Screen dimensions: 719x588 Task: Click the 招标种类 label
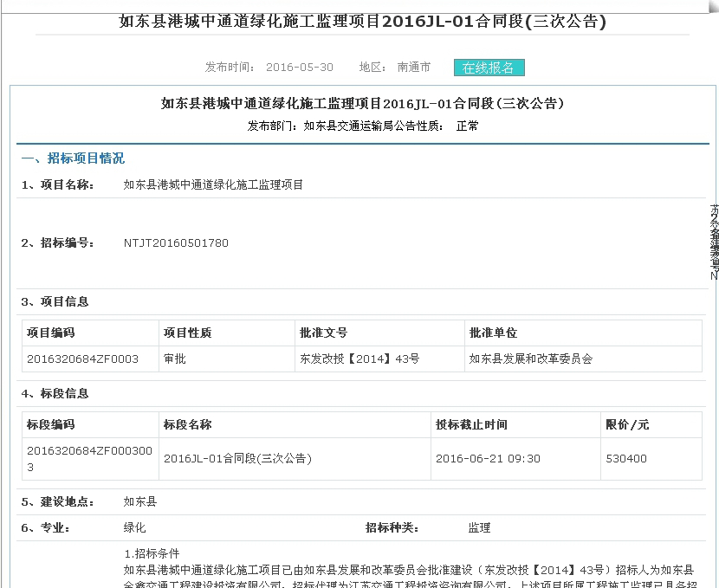[392, 527]
